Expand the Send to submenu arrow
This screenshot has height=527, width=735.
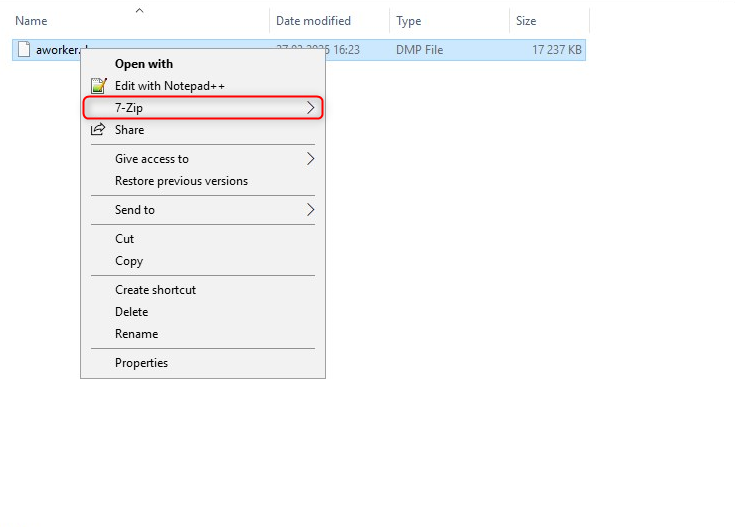[x=310, y=210]
